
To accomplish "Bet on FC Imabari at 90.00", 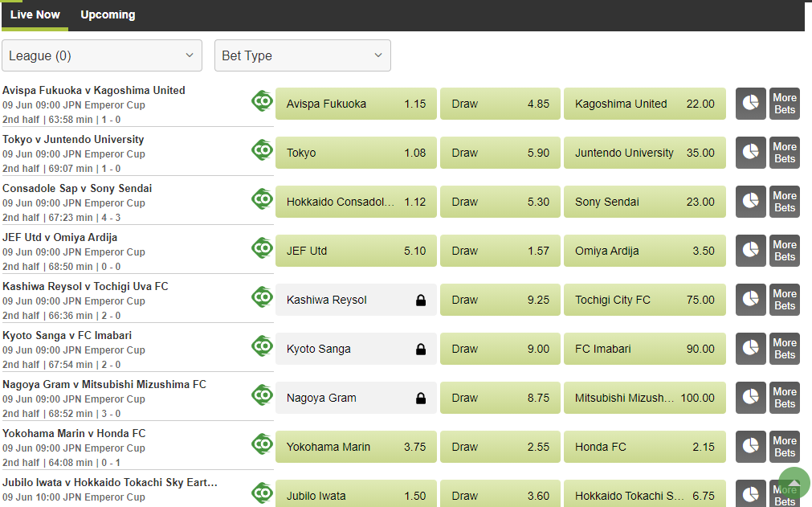I will click(645, 349).
